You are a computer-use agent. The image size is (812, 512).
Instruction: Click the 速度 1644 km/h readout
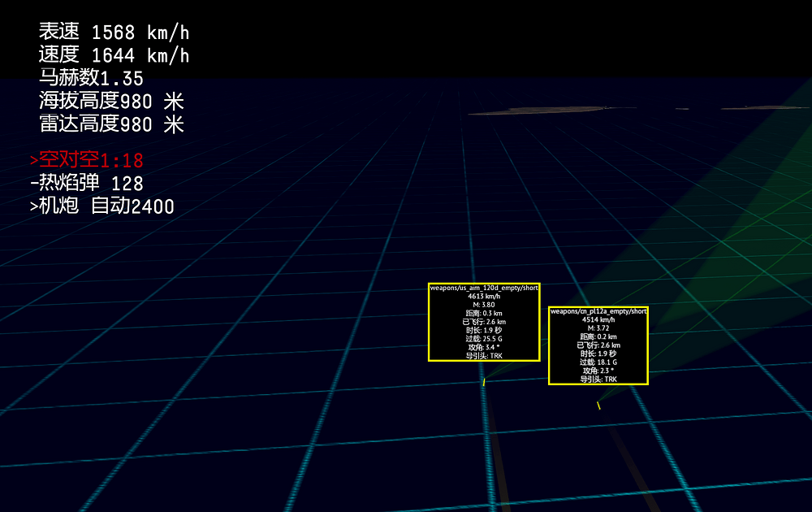(x=114, y=55)
